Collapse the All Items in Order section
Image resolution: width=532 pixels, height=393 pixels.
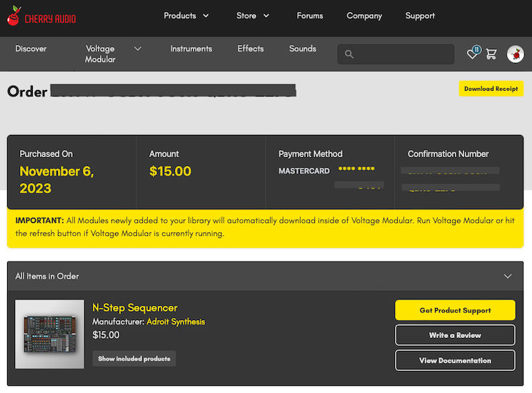508,277
